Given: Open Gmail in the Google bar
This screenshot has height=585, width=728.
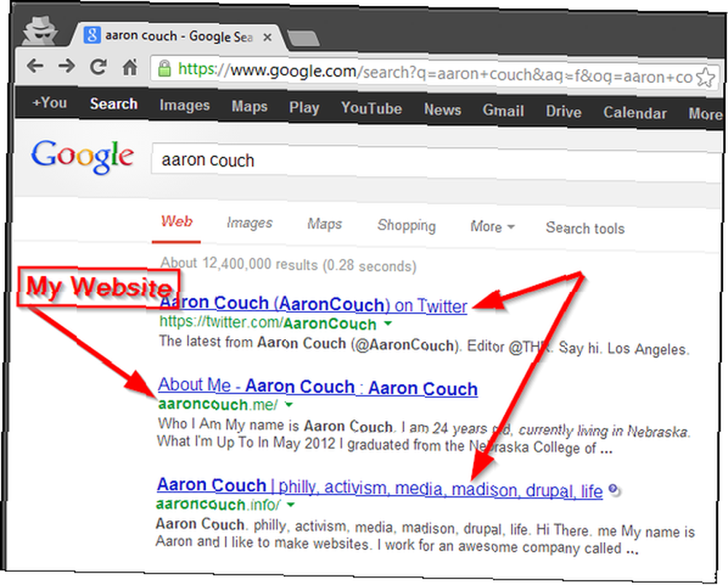Looking at the screenshot, I should click(503, 111).
